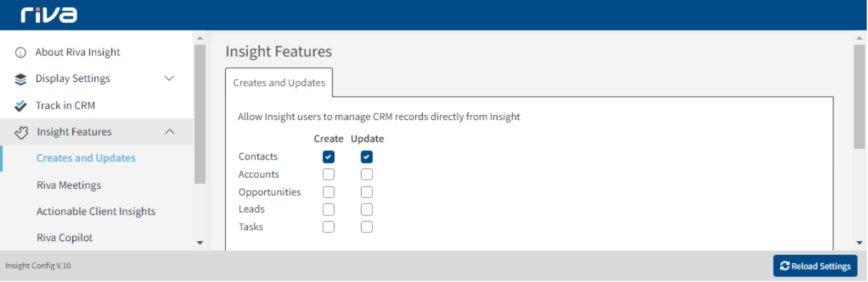Uncheck the Contacts Create checkbox
This screenshot has height=282, width=868.
[329, 157]
